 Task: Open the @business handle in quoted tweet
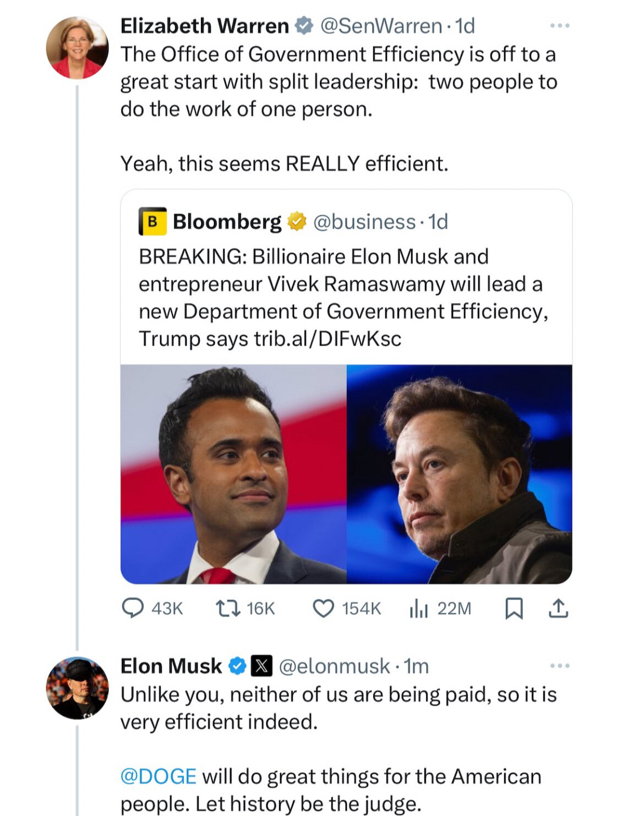click(x=364, y=222)
